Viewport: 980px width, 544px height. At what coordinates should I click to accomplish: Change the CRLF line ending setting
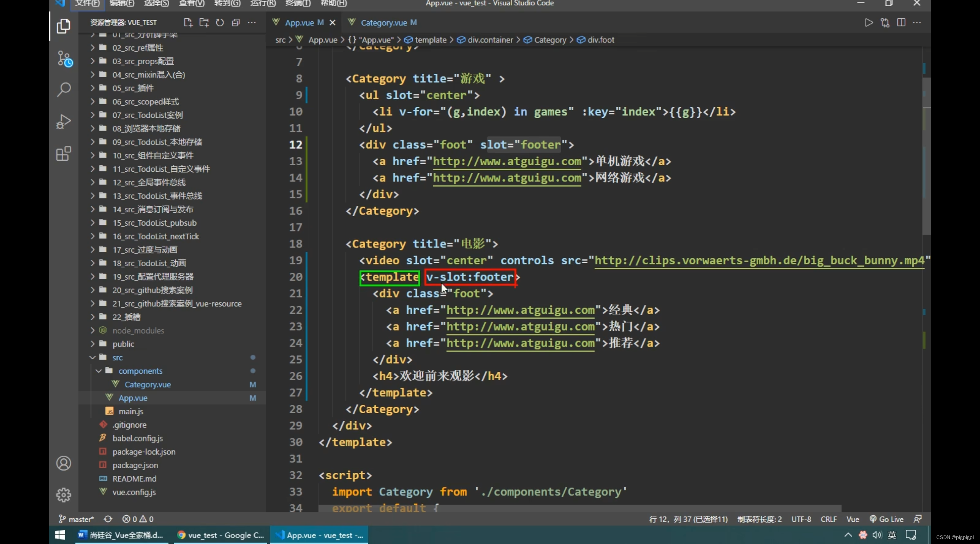(x=828, y=519)
